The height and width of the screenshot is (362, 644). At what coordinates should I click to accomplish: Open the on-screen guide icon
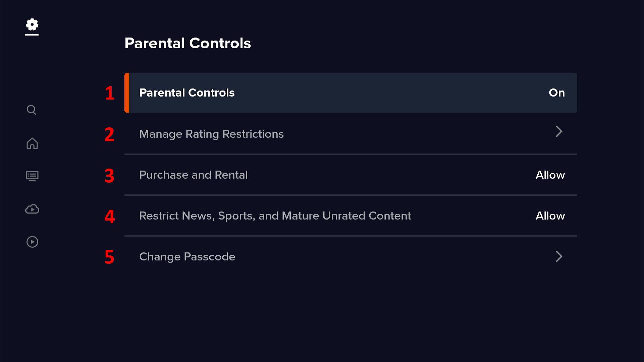point(32,176)
